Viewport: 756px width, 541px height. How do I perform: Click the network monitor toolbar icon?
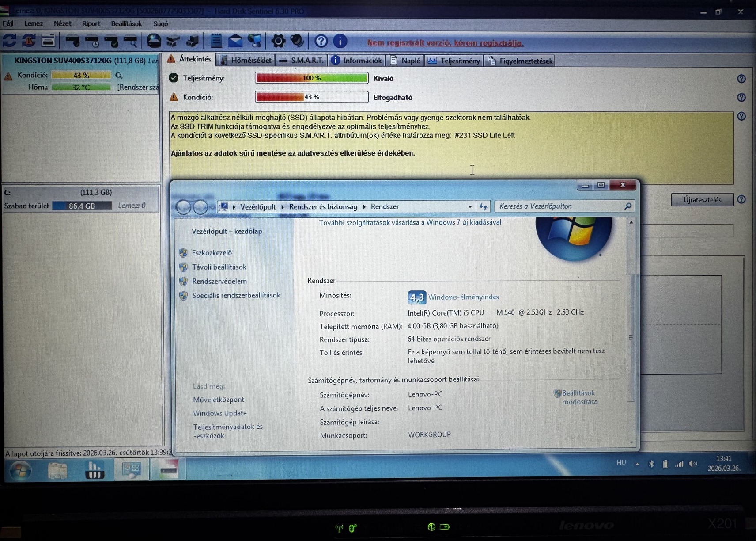[255, 41]
